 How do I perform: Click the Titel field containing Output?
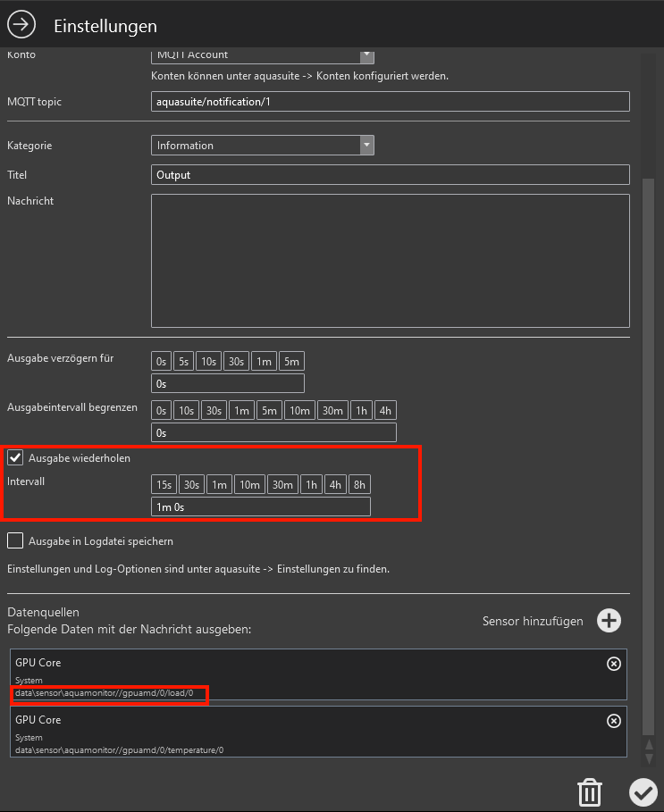pos(390,175)
